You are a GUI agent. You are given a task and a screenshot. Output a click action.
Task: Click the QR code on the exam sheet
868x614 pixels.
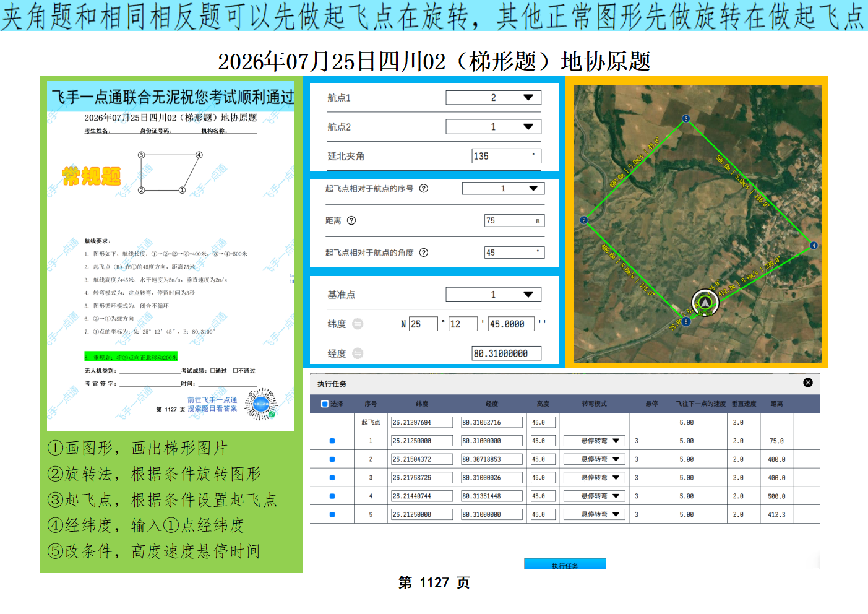(x=261, y=404)
